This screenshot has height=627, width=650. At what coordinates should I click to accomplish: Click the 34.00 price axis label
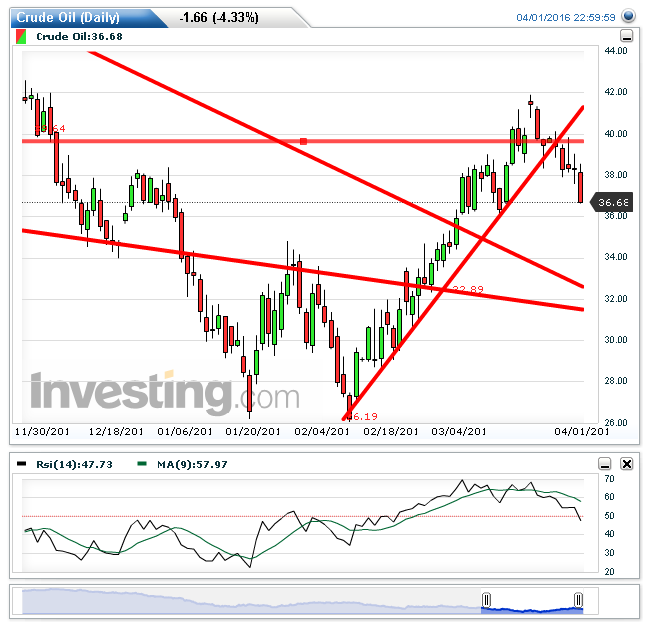[x=616, y=257]
